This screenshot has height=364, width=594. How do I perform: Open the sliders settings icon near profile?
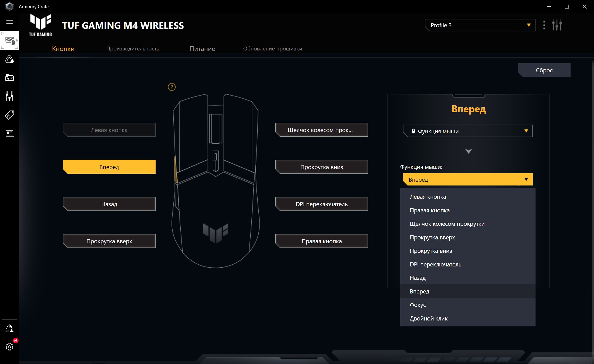557,25
